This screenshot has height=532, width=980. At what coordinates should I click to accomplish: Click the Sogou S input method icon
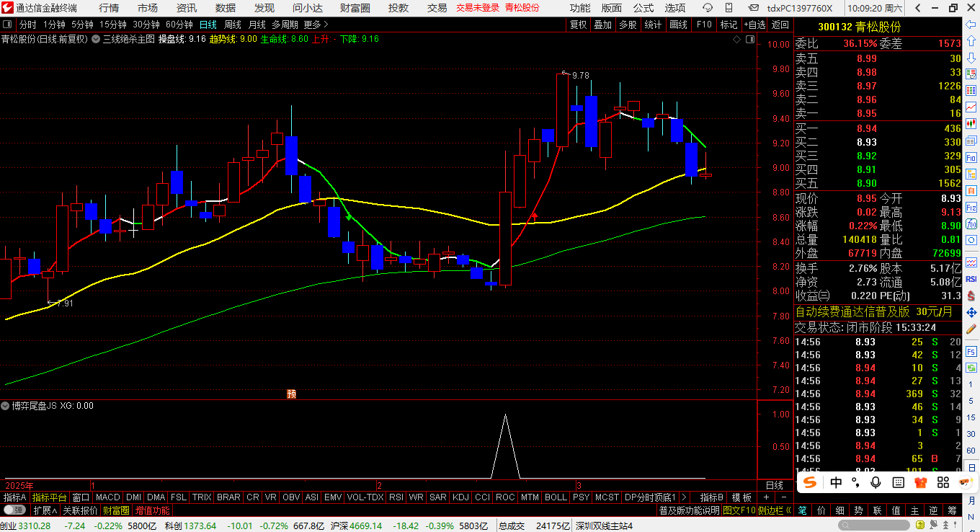pos(811,482)
